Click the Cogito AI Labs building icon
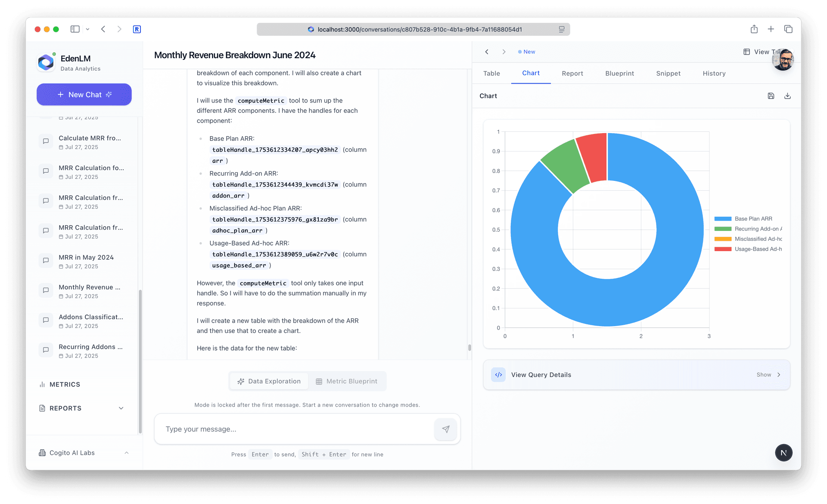 pyautogui.click(x=42, y=453)
